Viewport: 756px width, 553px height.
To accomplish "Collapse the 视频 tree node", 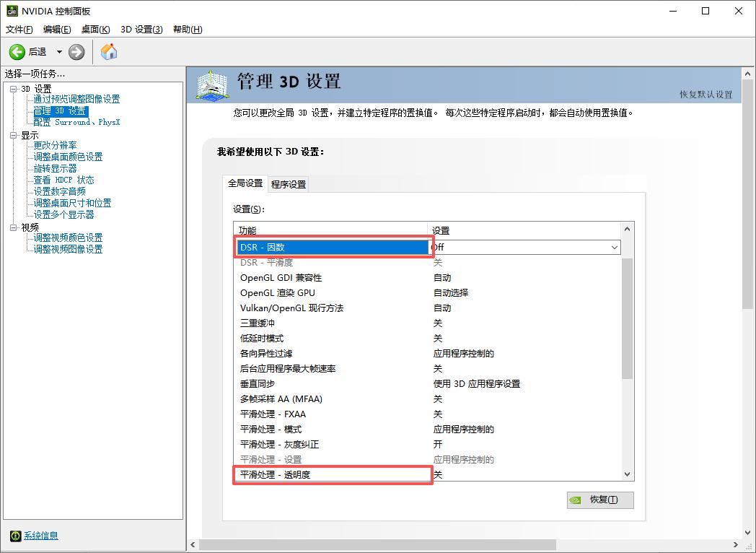I will pos(14,227).
